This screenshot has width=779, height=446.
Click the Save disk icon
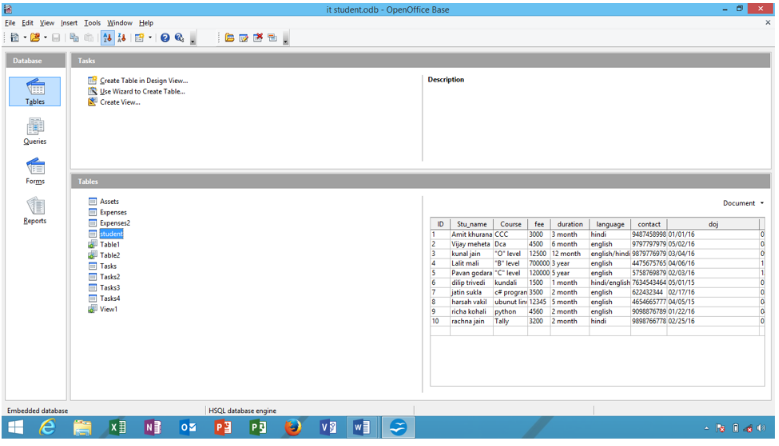point(56,38)
